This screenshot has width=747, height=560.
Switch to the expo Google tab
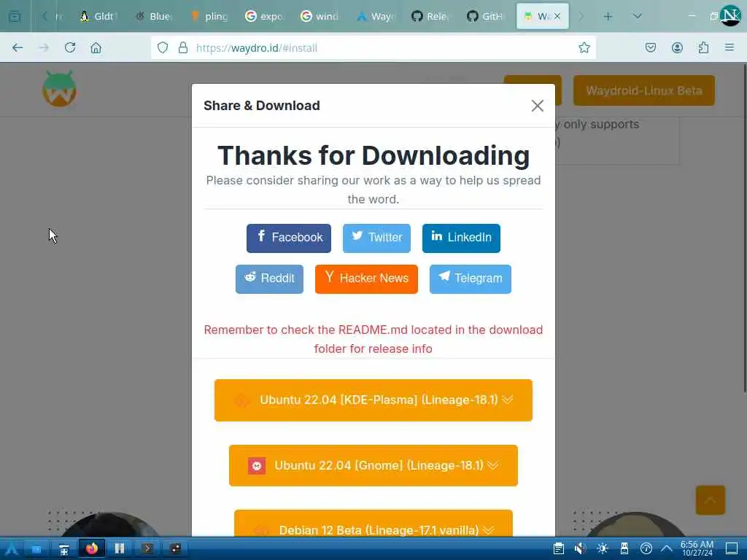coord(263,17)
